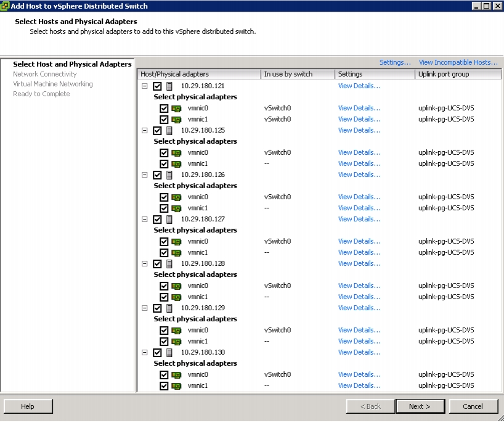Open View Incompatible Hosts... link
This screenshot has height=428, width=504.
(x=458, y=62)
